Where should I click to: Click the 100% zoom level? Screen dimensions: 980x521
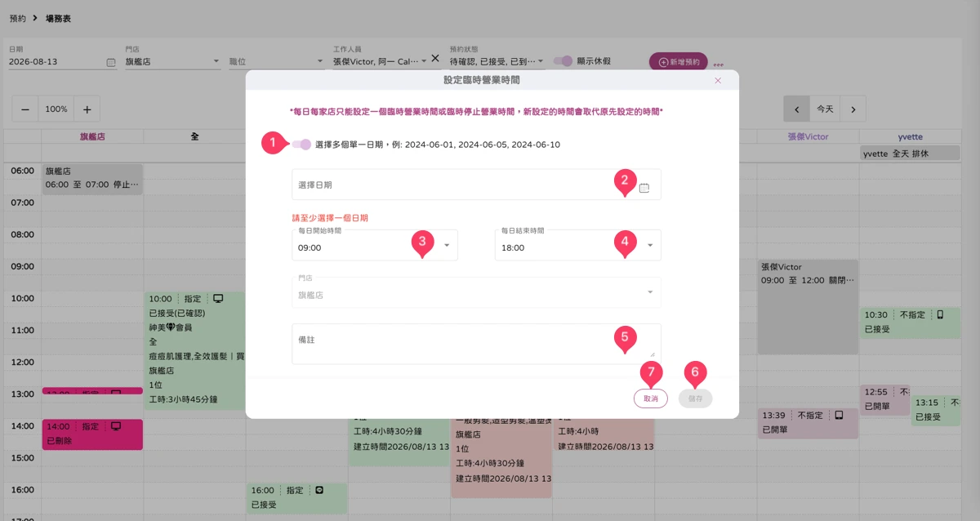pyautogui.click(x=56, y=109)
